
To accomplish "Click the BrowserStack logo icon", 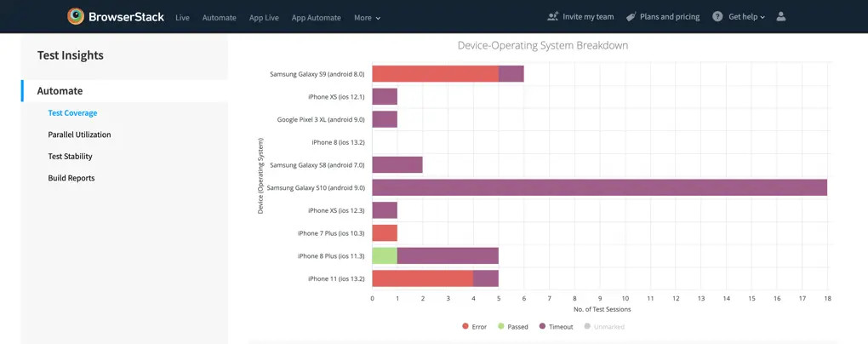I will tap(76, 17).
